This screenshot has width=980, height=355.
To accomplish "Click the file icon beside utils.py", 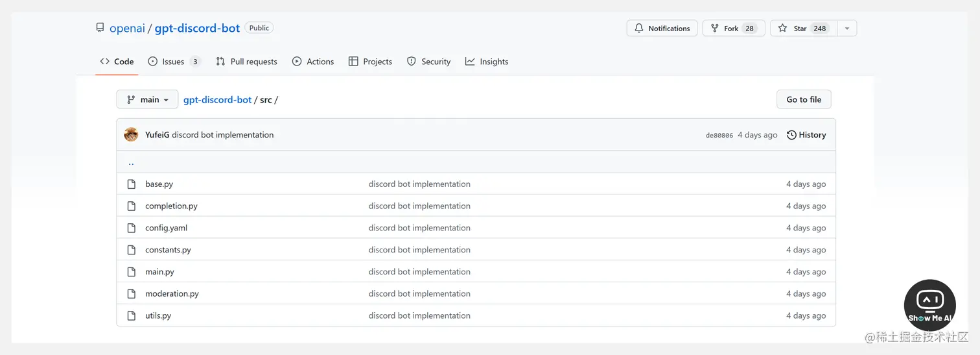I will pos(132,316).
